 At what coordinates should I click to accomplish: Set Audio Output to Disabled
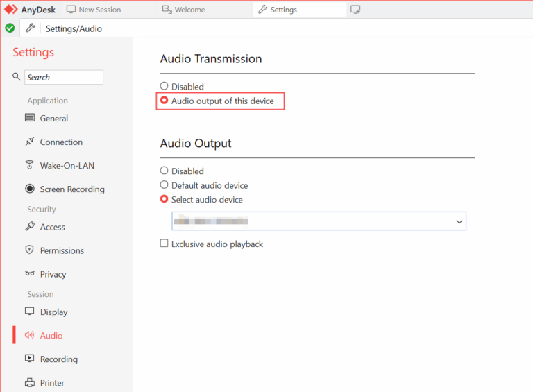tap(164, 171)
